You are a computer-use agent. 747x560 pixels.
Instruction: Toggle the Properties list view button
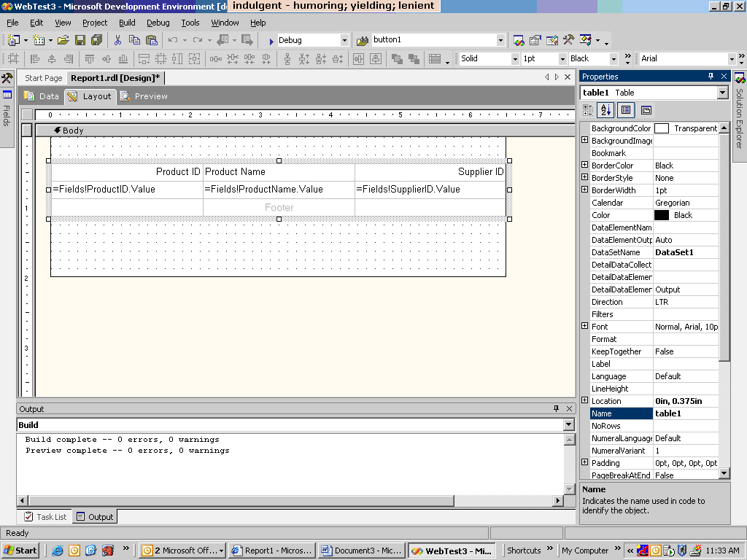pos(625,111)
